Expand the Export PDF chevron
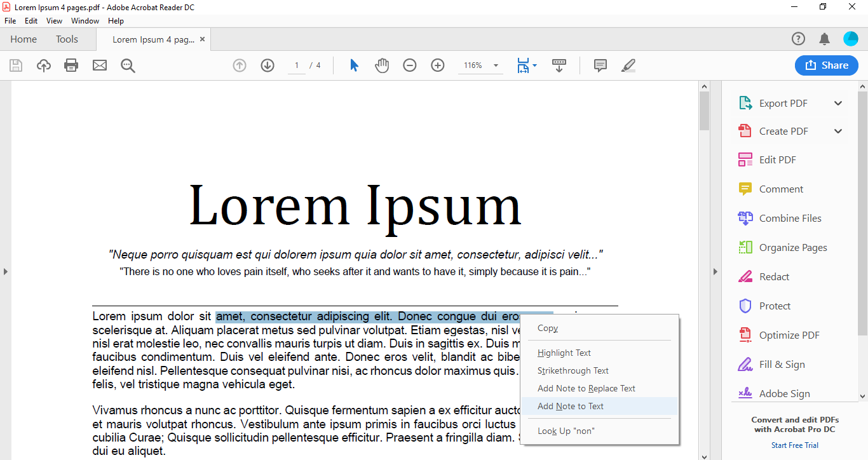This screenshot has width=868, height=460. coord(838,104)
